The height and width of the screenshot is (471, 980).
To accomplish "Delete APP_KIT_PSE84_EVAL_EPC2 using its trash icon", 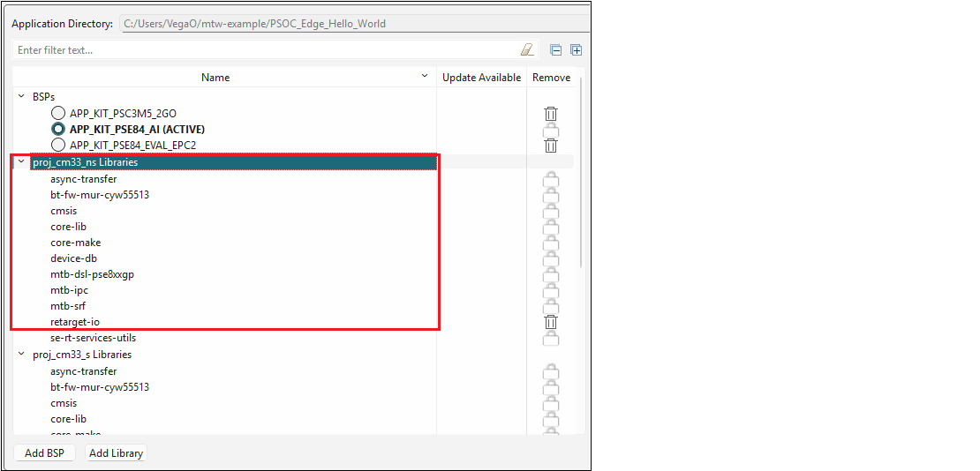I will 551,146.
